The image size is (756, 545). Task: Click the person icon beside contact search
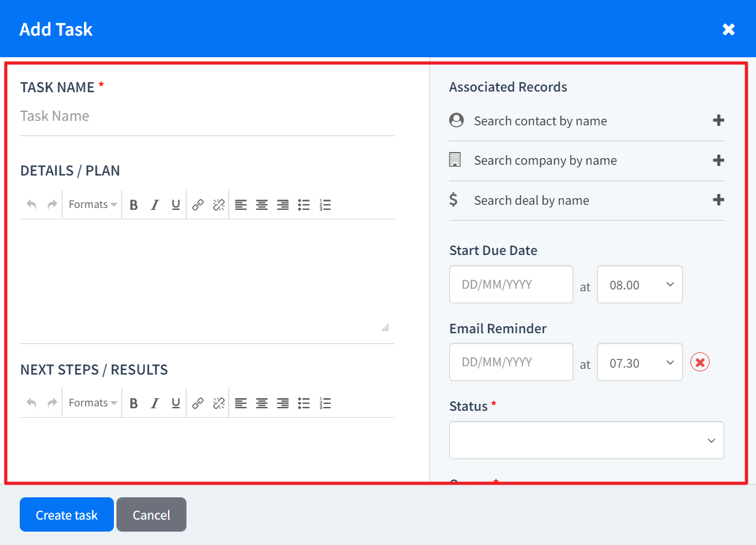456,120
